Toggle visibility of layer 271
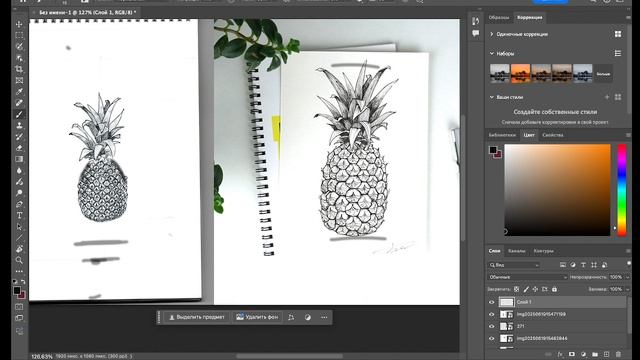This screenshot has width=640, height=360. 491,327
